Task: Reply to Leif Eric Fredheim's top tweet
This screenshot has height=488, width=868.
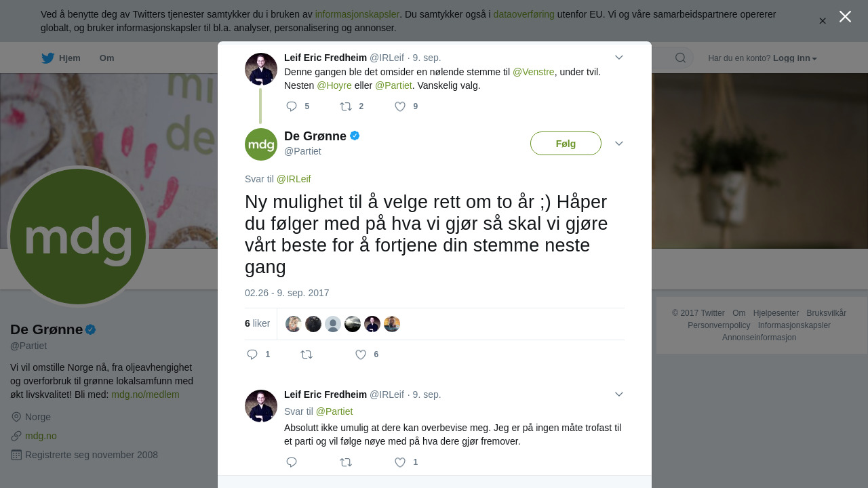Action: coord(292,106)
